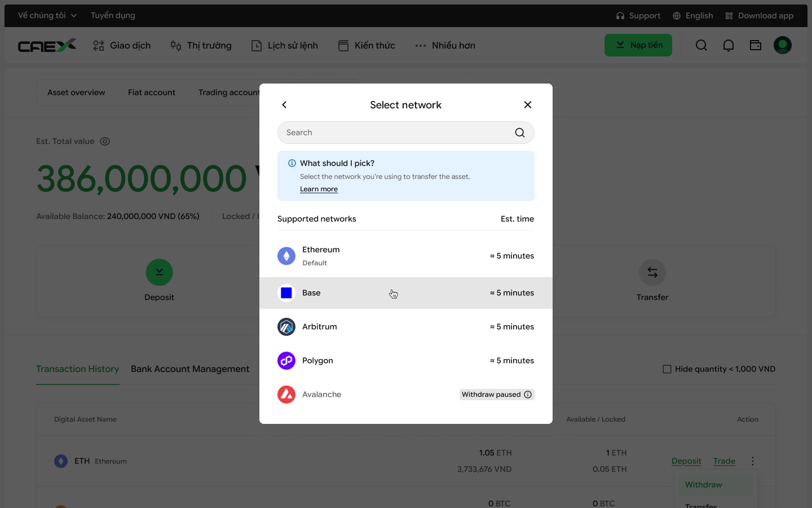Close the Select network dialog
The height and width of the screenshot is (508, 812).
(x=528, y=105)
